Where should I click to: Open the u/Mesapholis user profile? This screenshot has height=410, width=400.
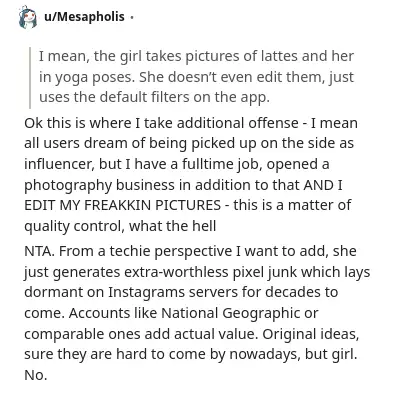point(84,17)
